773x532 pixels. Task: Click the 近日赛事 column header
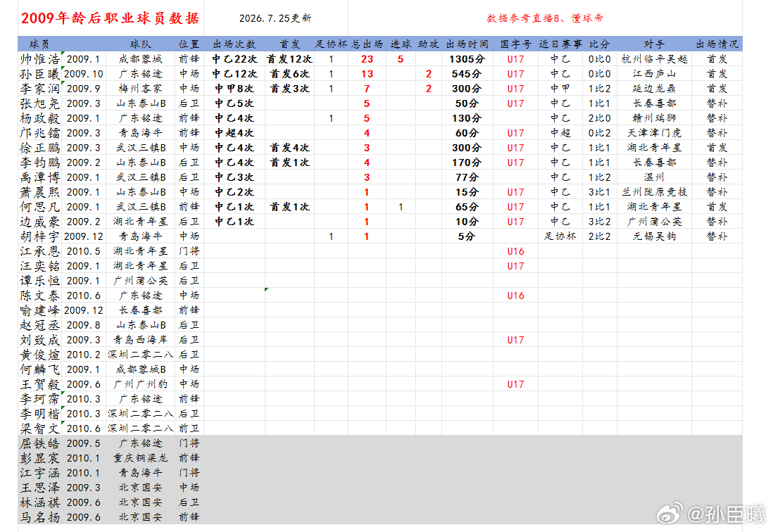(x=560, y=44)
